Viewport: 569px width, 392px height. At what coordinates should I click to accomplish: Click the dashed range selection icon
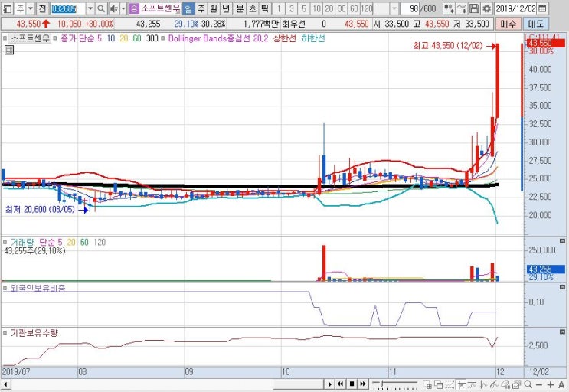click(x=450, y=384)
